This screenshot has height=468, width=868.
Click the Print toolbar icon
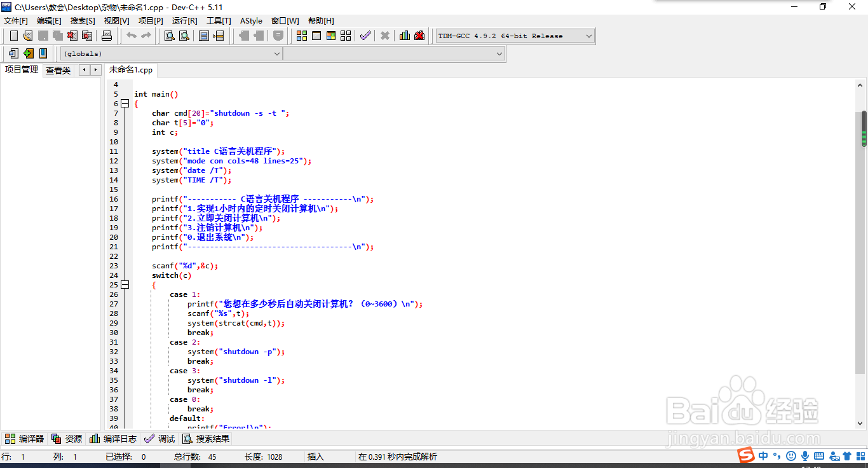pyautogui.click(x=107, y=36)
